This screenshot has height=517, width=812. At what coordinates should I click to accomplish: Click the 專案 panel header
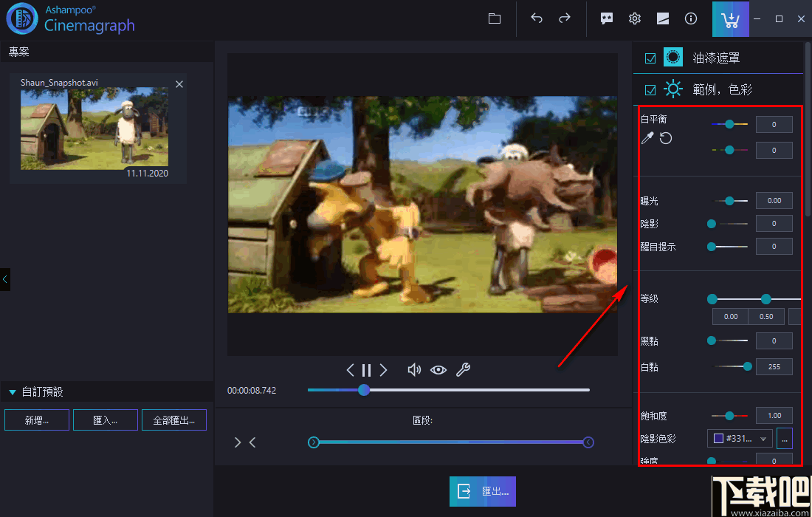tap(107, 52)
